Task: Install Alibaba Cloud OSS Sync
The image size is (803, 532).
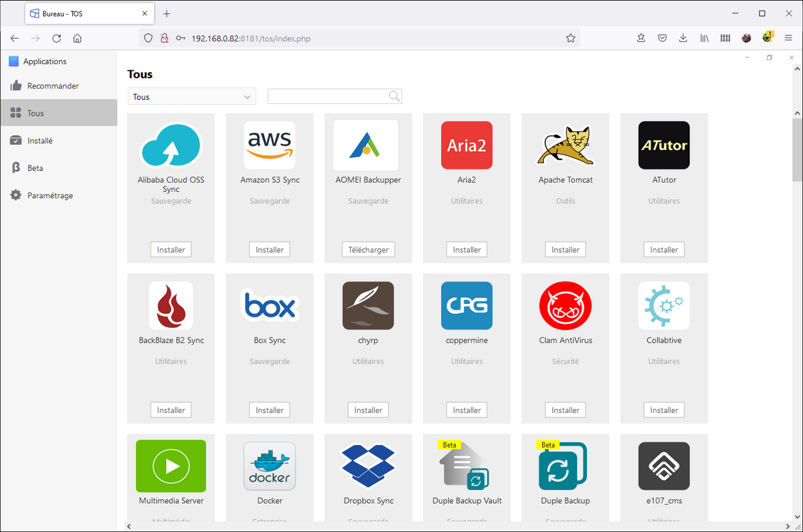Action: [x=171, y=250]
